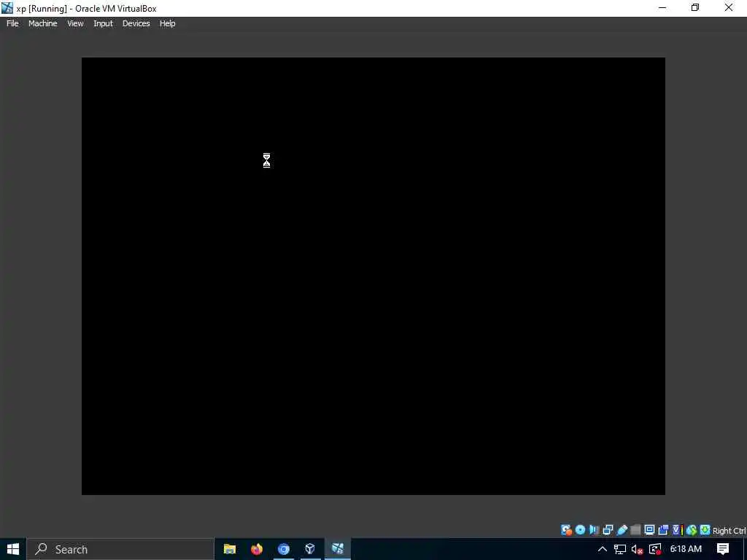Click the hard disk activity status icon

click(566, 530)
